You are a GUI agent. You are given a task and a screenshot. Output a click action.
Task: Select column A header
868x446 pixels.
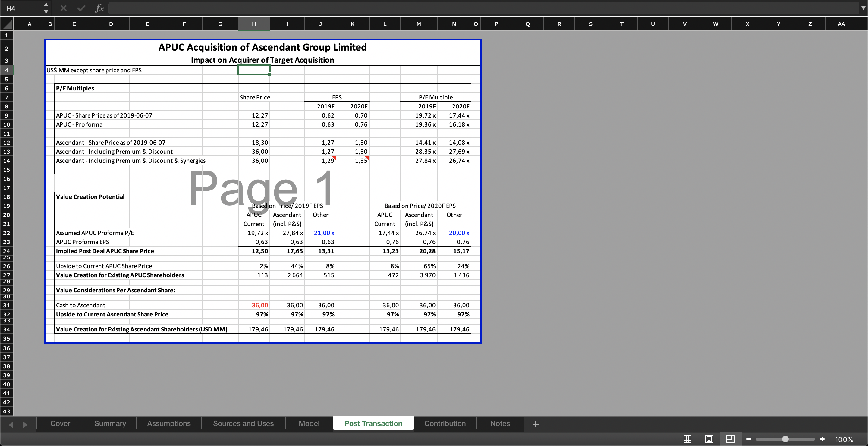click(x=29, y=24)
